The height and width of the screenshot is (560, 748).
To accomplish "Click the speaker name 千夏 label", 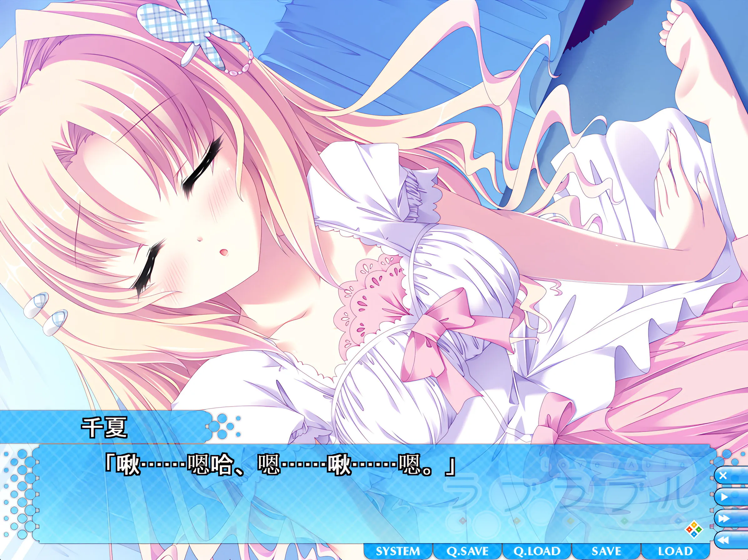I will click(104, 427).
